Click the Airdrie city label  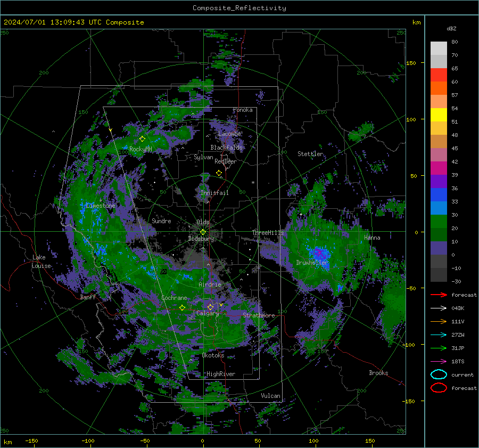click(x=210, y=284)
